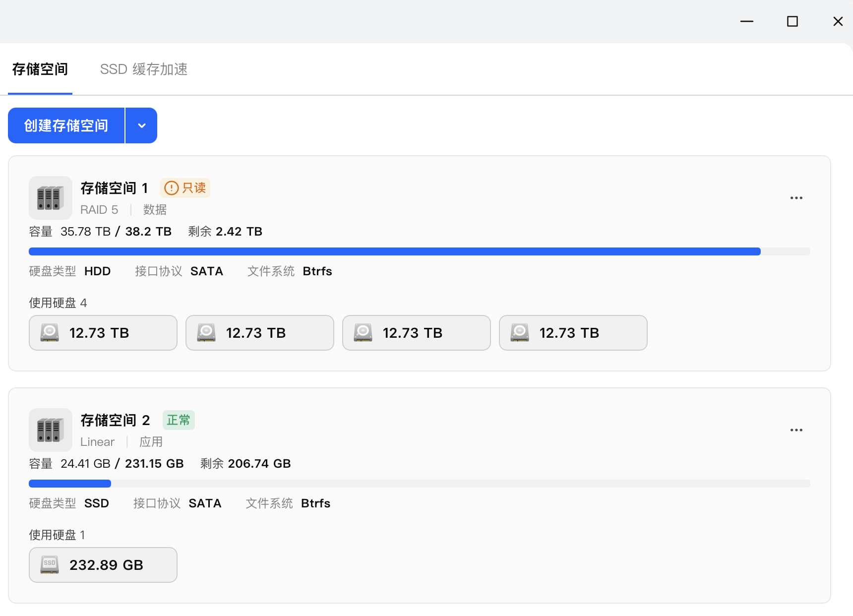Click Storage Space 2 capacity usage bar
The image size is (853, 616).
pyautogui.click(x=419, y=484)
